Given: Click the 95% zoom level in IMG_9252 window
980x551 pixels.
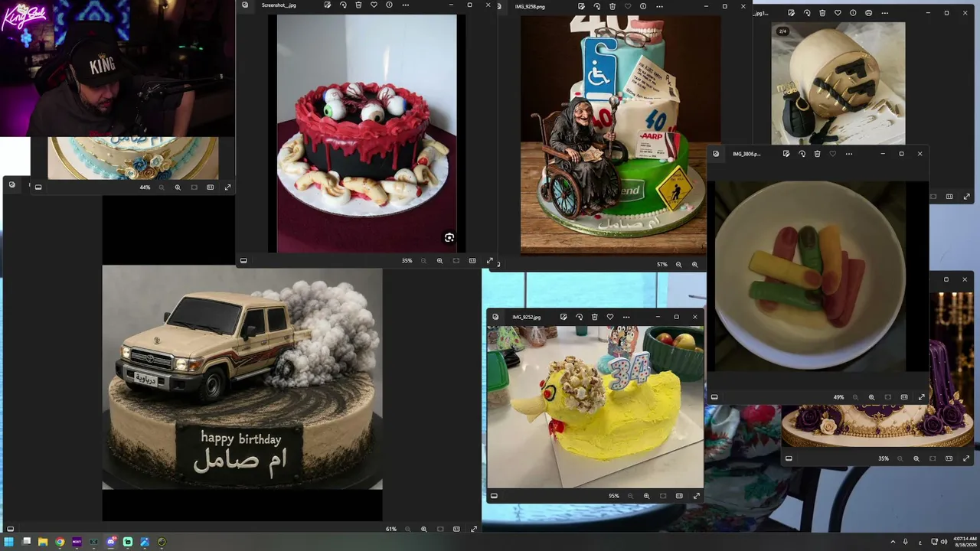Looking at the screenshot, I should [x=613, y=496].
